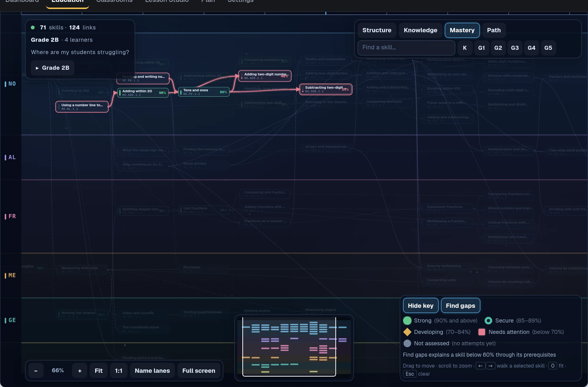588x387 pixels.
Task: Select the Adding two-digit 48% skill node
Action: [x=265, y=76]
